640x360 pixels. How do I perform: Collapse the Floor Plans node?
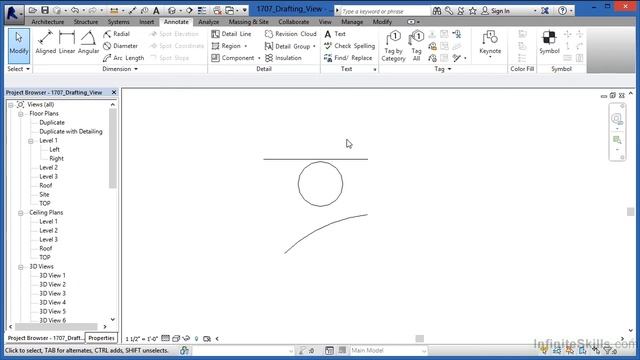(x=21, y=114)
